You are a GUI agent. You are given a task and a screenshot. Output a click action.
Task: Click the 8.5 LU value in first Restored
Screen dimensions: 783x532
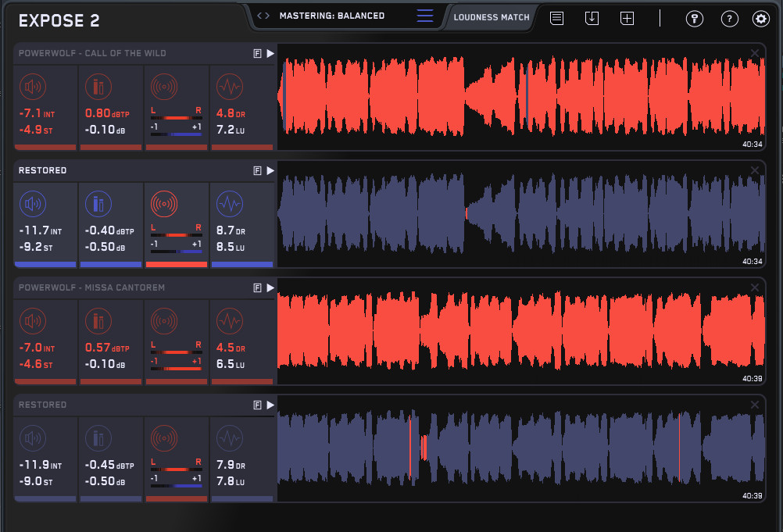point(231,248)
